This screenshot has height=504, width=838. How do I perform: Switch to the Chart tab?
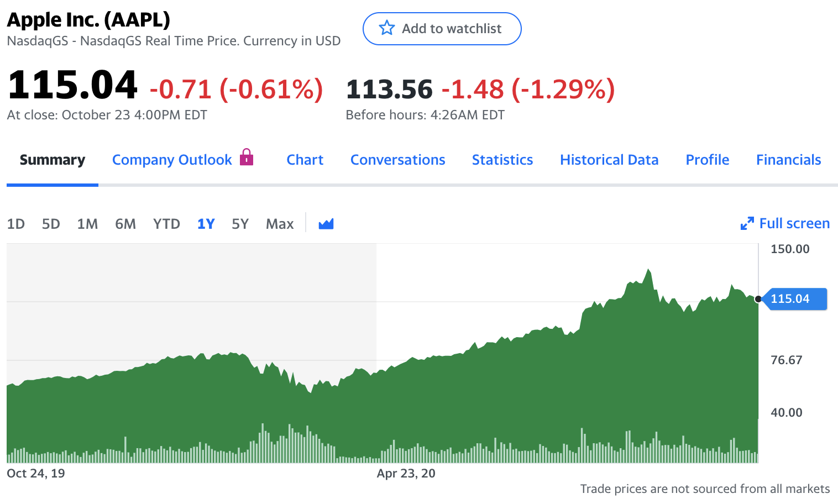[305, 160]
